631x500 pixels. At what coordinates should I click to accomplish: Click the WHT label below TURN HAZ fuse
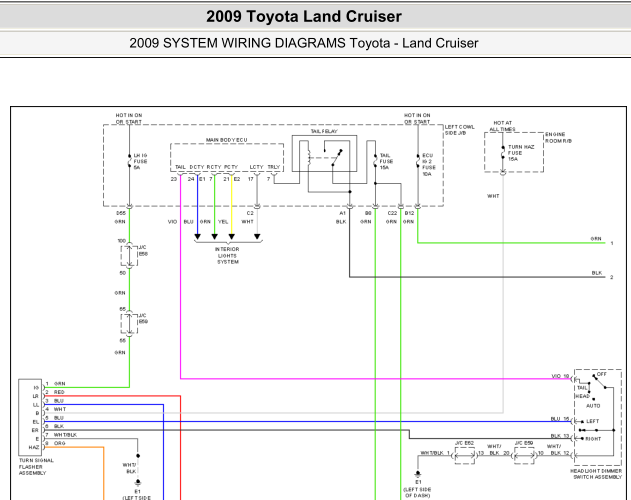493,196
